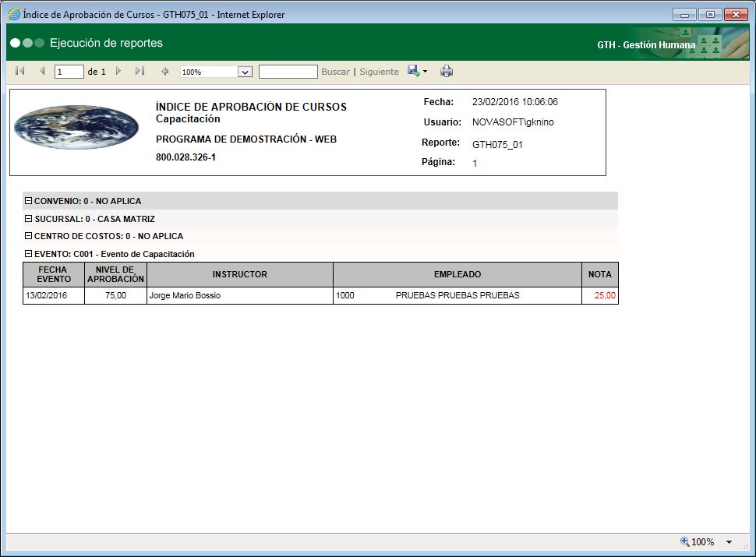
Task: Open the export format dropdown arrow
Action: pos(425,72)
